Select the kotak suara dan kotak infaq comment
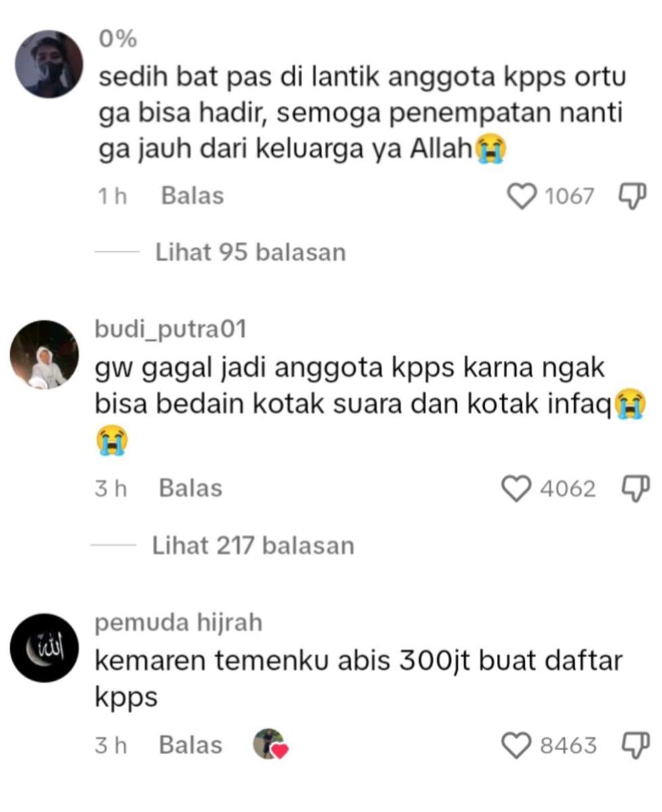 tap(370, 405)
